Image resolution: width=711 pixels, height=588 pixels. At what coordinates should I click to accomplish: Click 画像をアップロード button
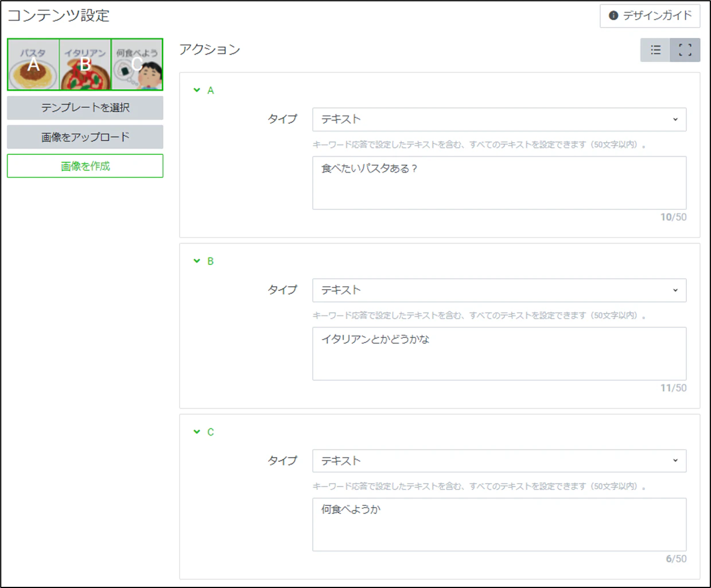[x=85, y=137]
